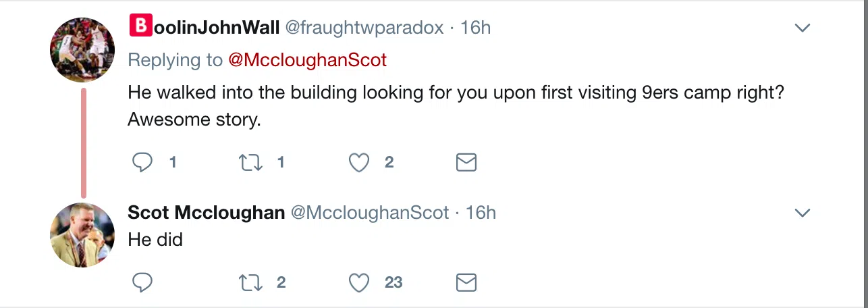This screenshot has height=308, width=868.
Task: Click the @McCloughanScot handle beside Scot's name
Action: point(369,213)
